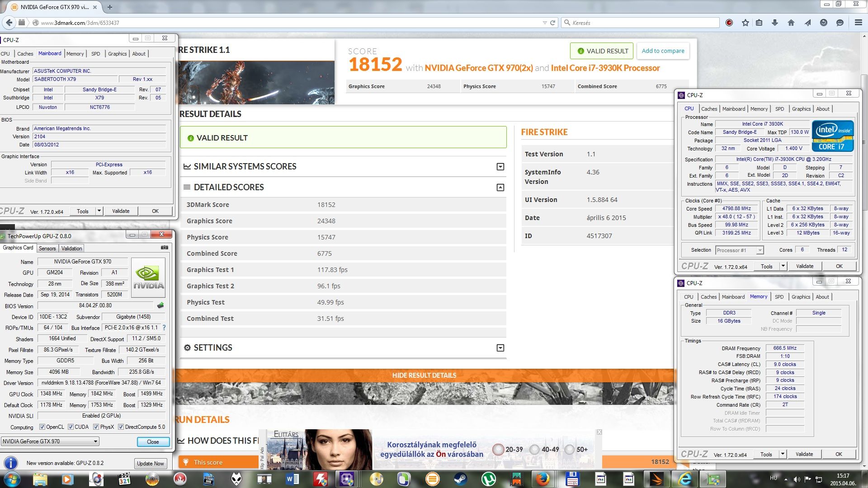868x488 pixels.
Task: Toggle the OpenCL checkbox in GPU-Z
Action: pyautogui.click(x=42, y=427)
